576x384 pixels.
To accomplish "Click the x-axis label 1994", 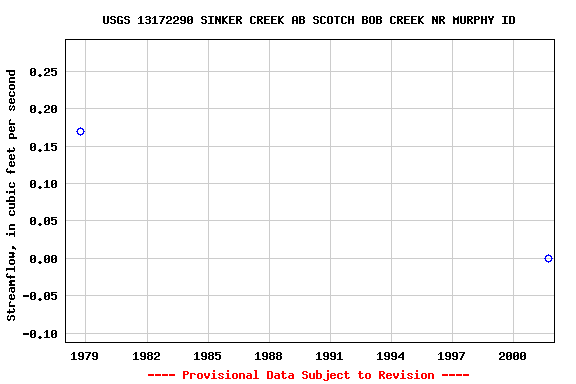I will pyautogui.click(x=390, y=356).
